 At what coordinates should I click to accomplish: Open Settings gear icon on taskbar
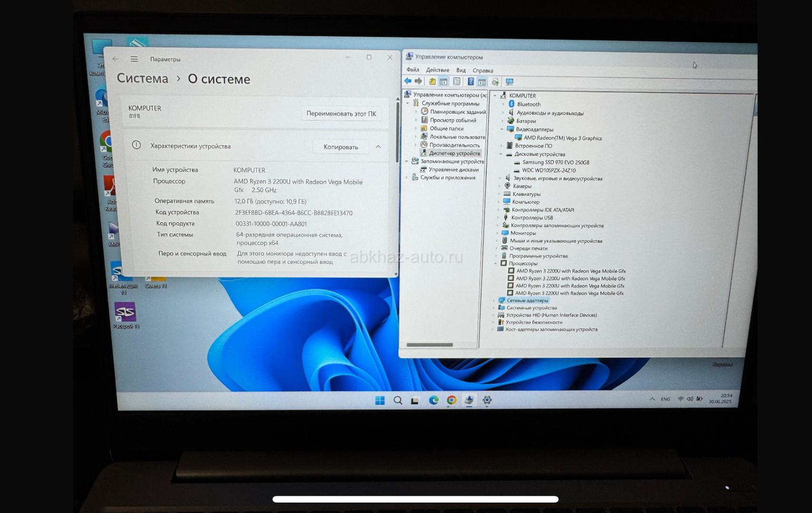[x=487, y=400]
